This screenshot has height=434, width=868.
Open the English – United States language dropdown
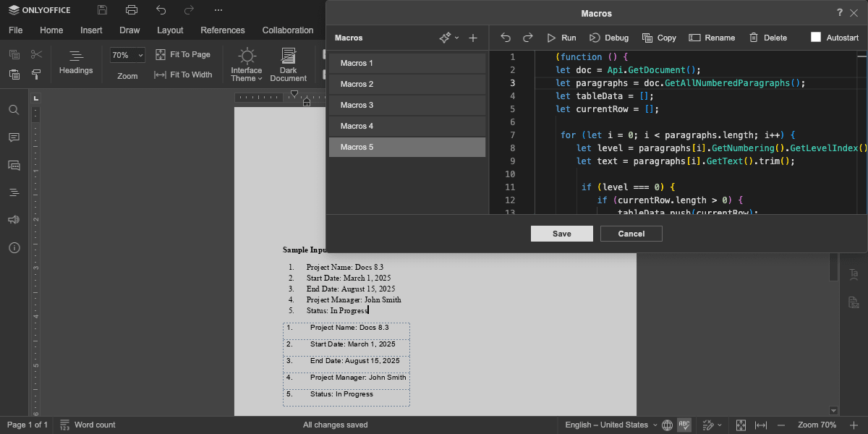pyautogui.click(x=611, y=425)
